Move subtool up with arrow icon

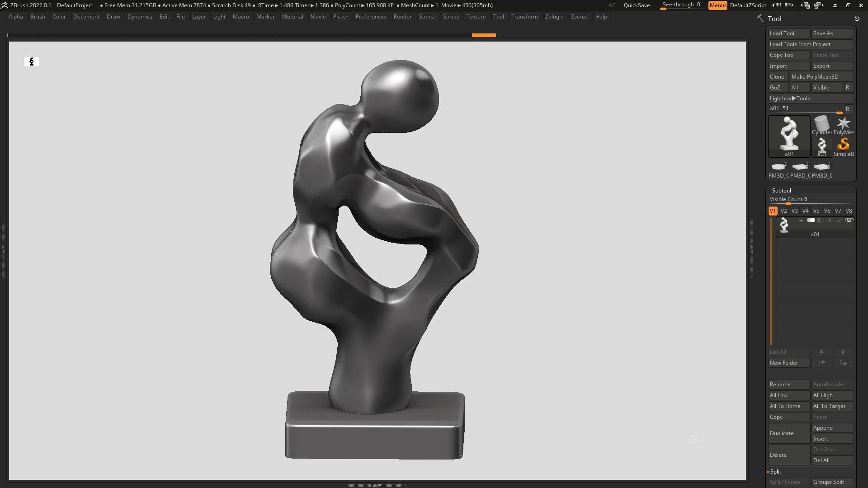tap(821, 352)
